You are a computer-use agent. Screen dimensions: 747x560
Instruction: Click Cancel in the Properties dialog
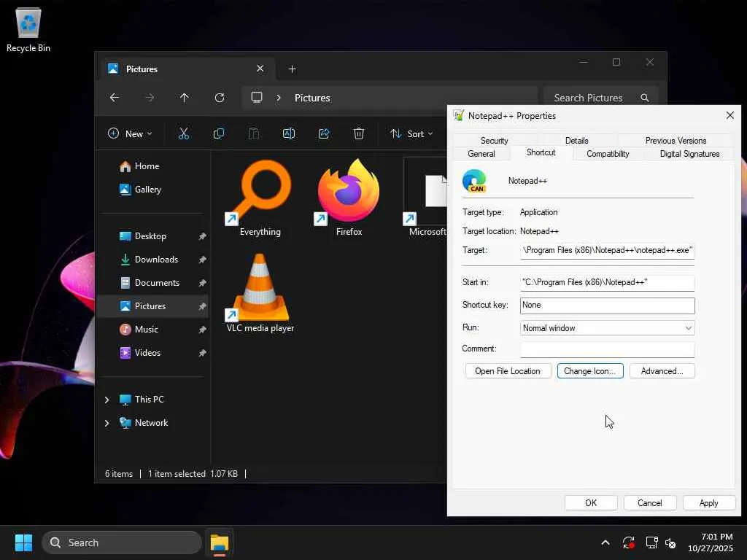point(649,503)
